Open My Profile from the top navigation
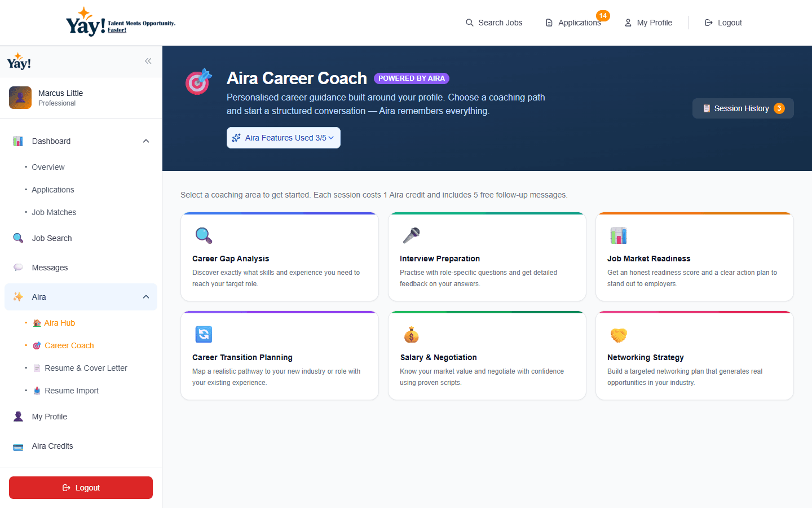812x508 pixels. (x=648, y=23)
